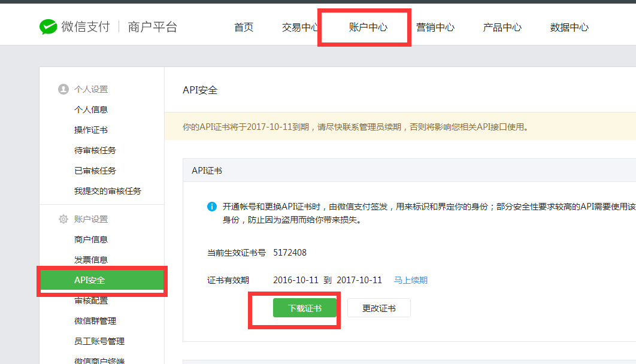Click the WeChat Pay logo icon
The height and width of the screenshot is (364, 636).
click(x=48, y=27)
